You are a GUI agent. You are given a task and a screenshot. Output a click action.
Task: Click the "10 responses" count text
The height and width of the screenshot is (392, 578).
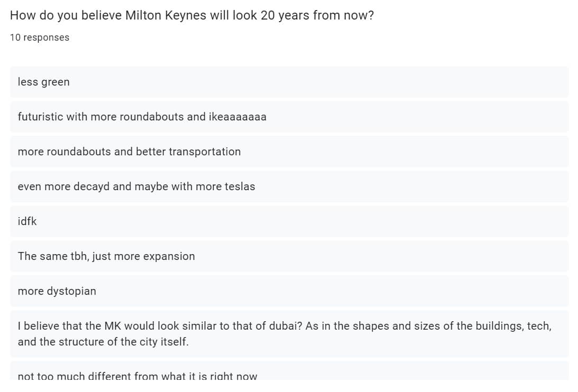point(40,38)
